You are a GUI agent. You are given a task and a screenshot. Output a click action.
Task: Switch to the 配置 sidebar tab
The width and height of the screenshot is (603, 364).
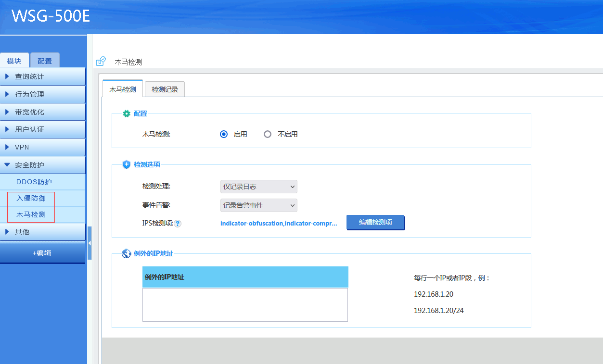pos(45,61)
